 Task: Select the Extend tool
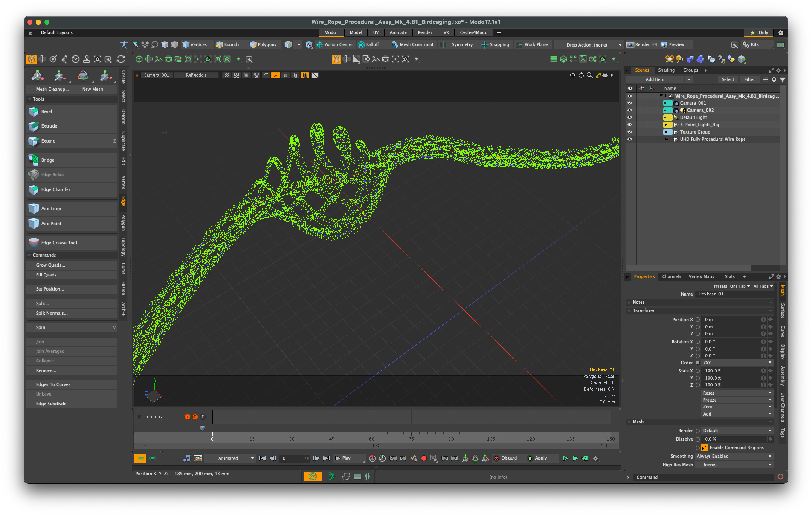pos(72,141)
